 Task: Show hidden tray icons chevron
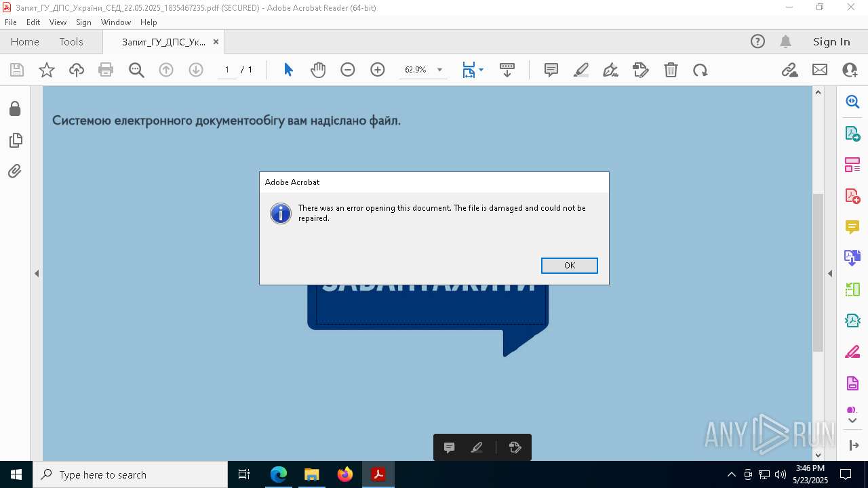click(x=731, y=474)
